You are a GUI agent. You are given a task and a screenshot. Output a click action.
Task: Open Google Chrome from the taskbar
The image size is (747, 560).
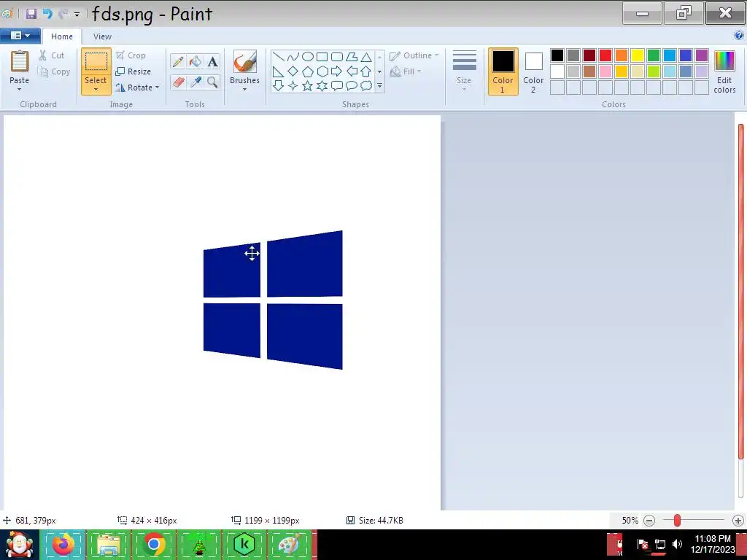(153, 544)
